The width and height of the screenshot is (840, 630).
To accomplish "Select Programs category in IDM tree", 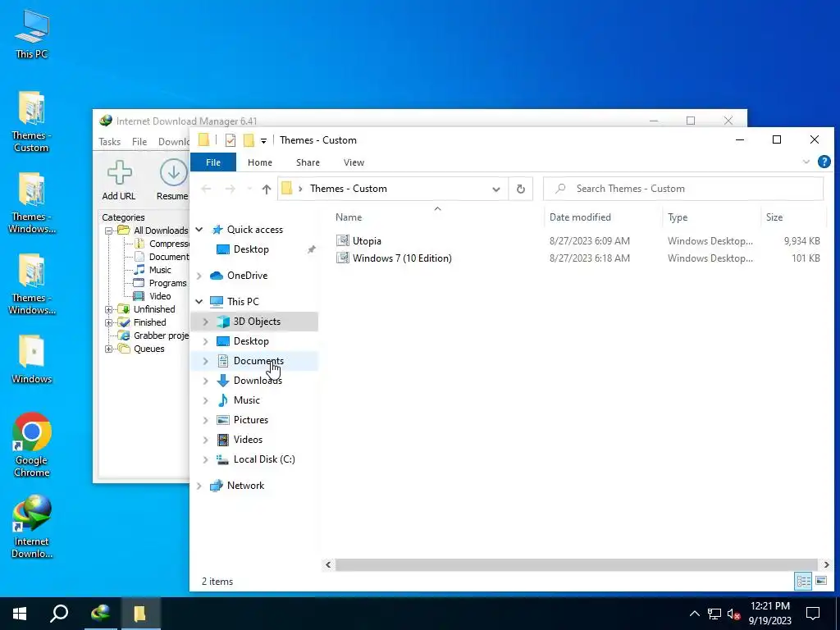I will (167, 283).
